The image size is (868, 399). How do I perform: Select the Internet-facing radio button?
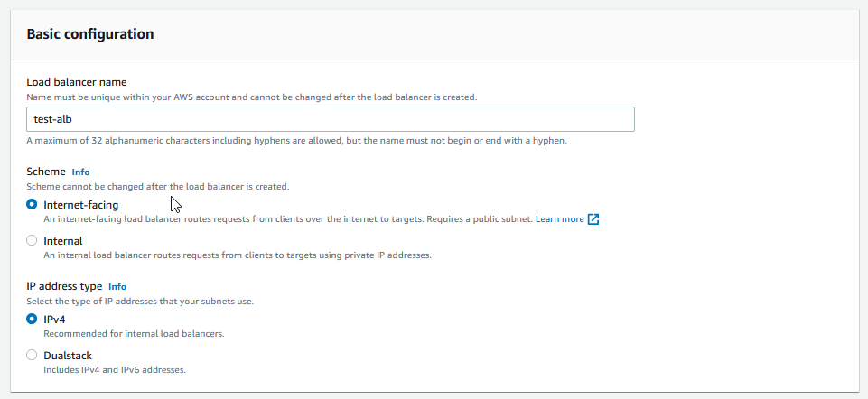pyautogui.click(x=33, y=205)
